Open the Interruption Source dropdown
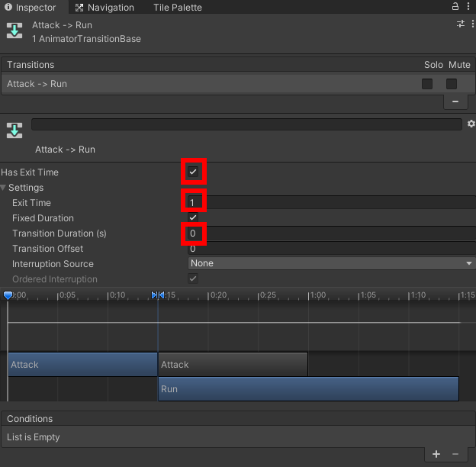Image resolution: width=476 pixels, height=467 pixels. pyautogui.click(x=332, y=263)
